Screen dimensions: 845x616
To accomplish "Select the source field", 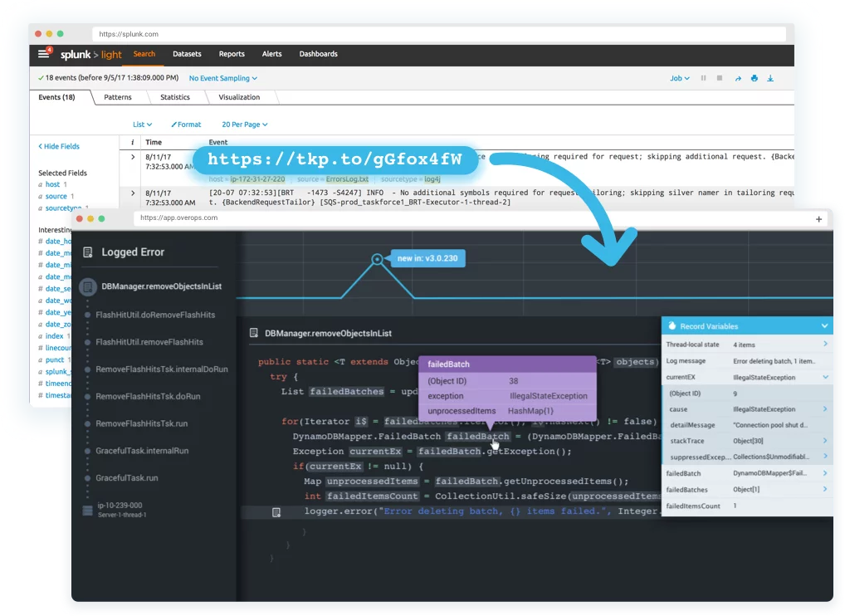I will coord(56,196).
